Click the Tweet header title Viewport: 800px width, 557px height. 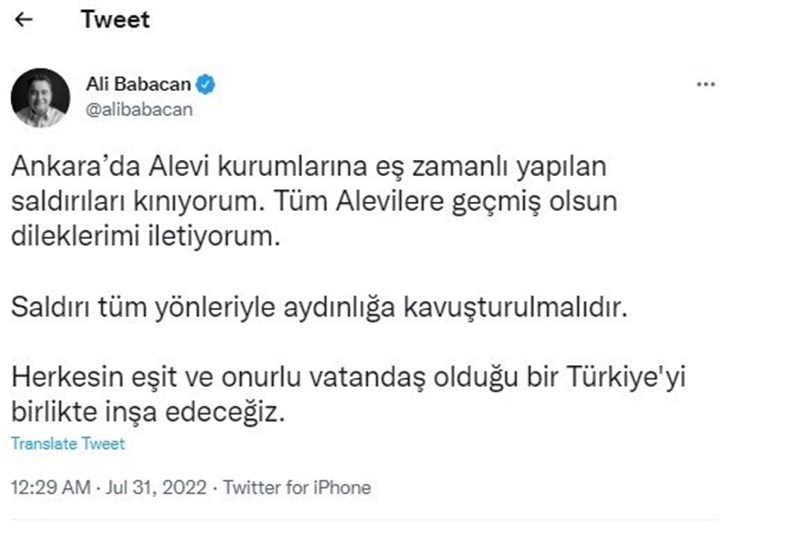(x=115, y=20)
